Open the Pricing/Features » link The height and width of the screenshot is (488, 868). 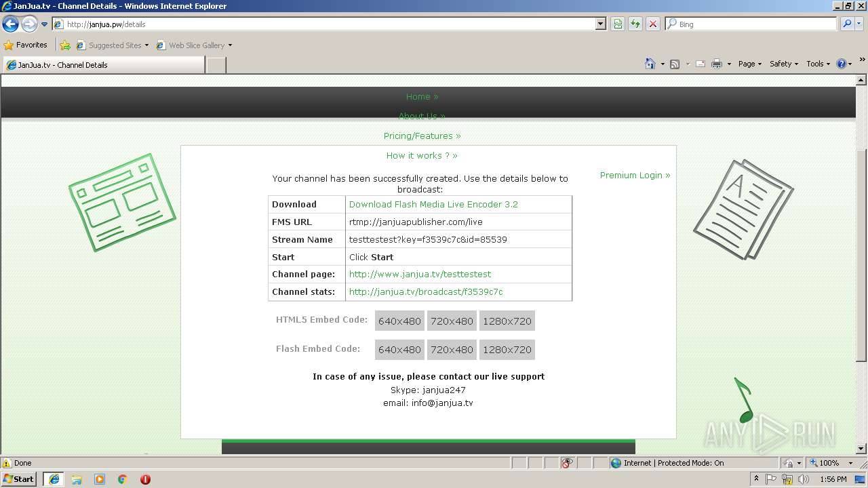point(422,136)
